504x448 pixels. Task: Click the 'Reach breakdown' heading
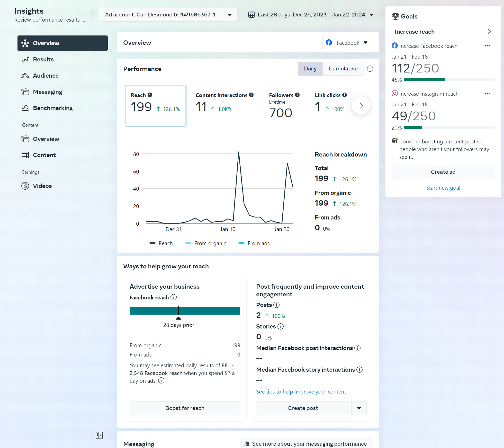tap(341, 154)
